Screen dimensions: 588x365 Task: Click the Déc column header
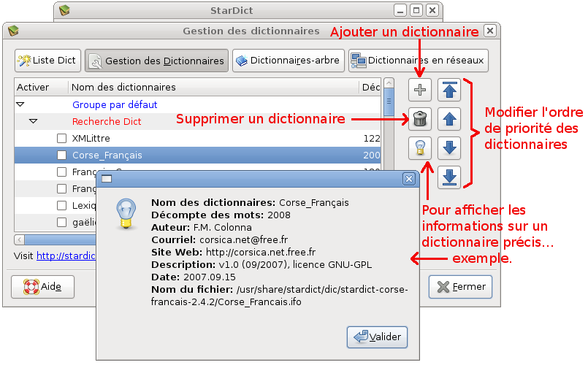[370, 87]
